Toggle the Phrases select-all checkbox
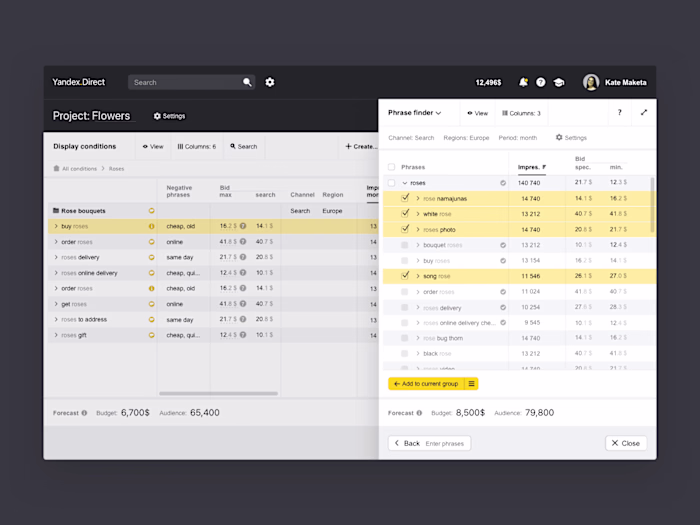 pyautogui.click(x=392, y=167)
